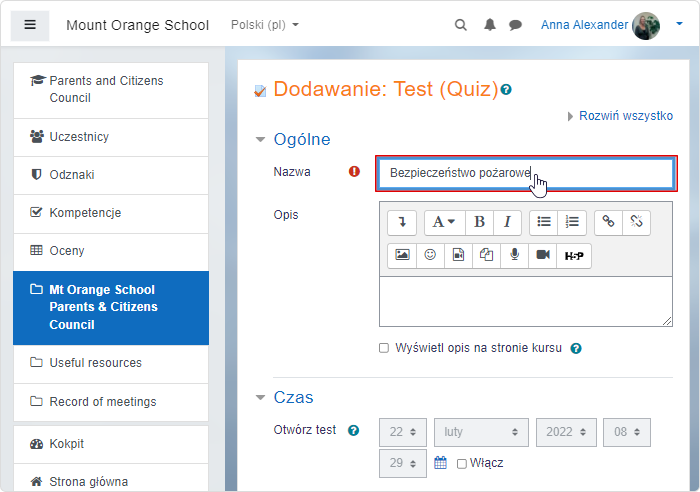Open Oceny in the side navigation
Screen dimensions: 700x492
(67, 251)
